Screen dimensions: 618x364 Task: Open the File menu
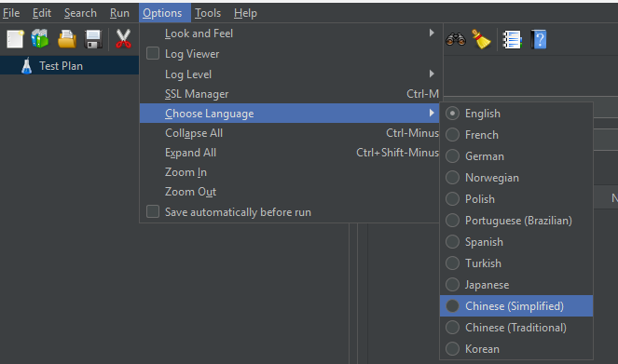(x=11, y=13)
